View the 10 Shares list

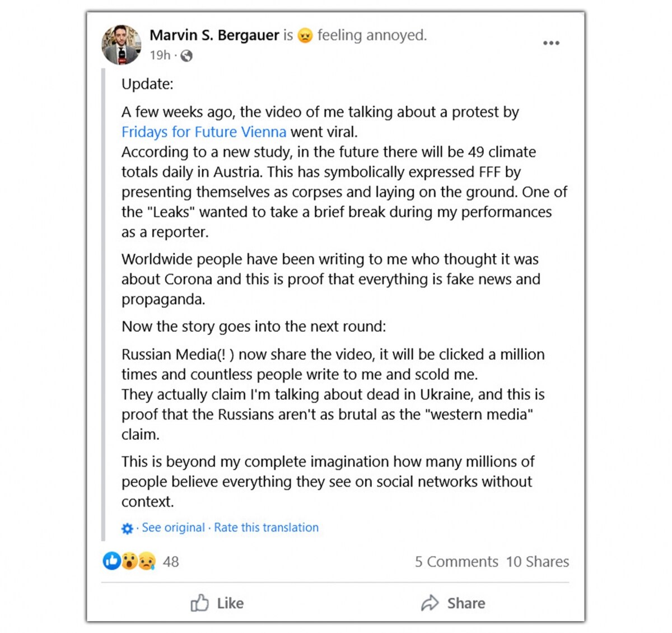pyautogui.click(x=538, y=561)
